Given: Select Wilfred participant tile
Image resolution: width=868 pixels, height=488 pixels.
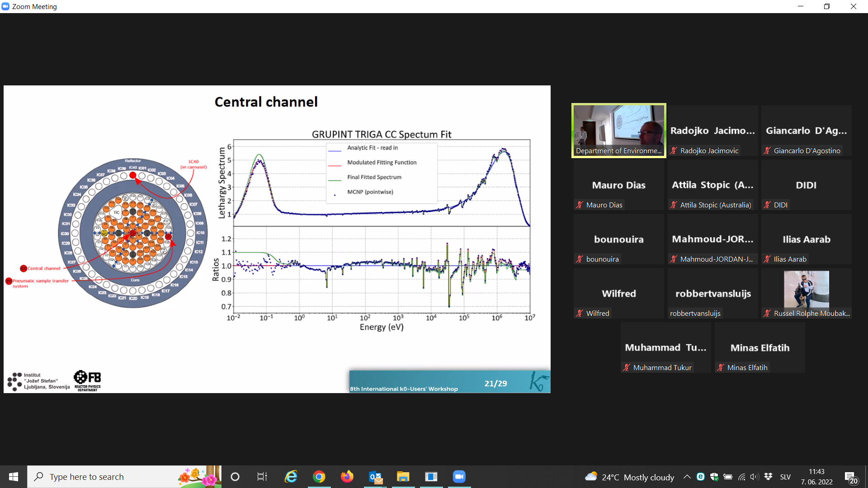Looking at the screenshot, I should [618, 293].
